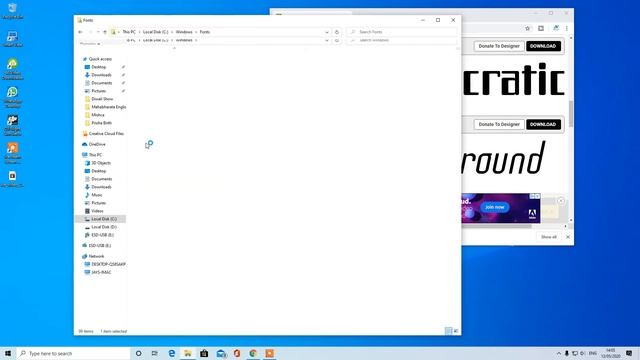
Task: Click DOWNLOAD above the 'round' font
Action: click(x=543, y=124)
